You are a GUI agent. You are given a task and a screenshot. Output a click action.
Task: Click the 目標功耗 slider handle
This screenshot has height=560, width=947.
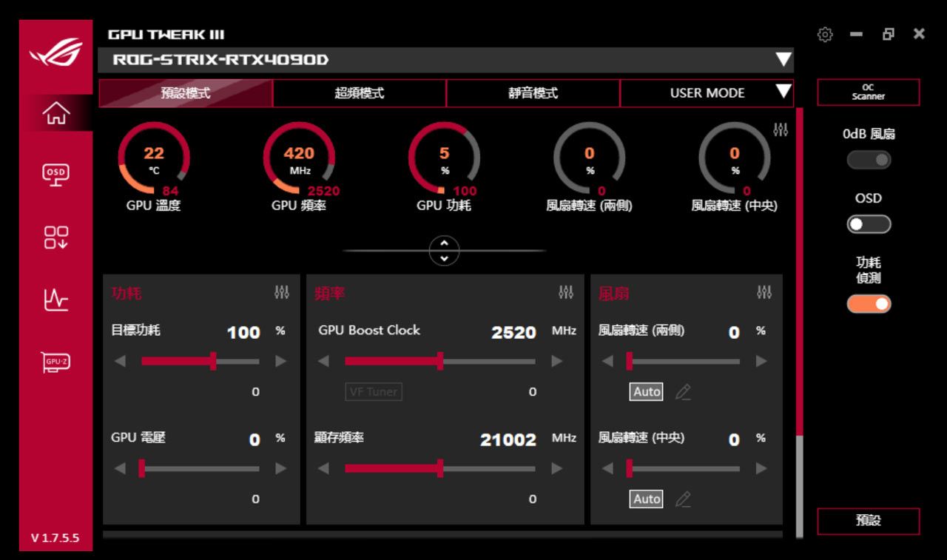pyautogui.click(x=213, y=361)
